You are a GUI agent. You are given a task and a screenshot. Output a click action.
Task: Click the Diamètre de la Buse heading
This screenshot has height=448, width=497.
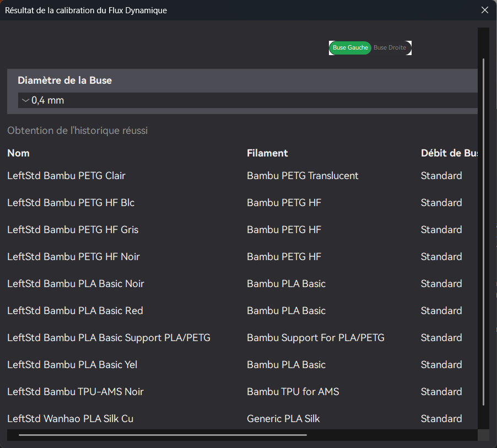(x=64, y=80)
